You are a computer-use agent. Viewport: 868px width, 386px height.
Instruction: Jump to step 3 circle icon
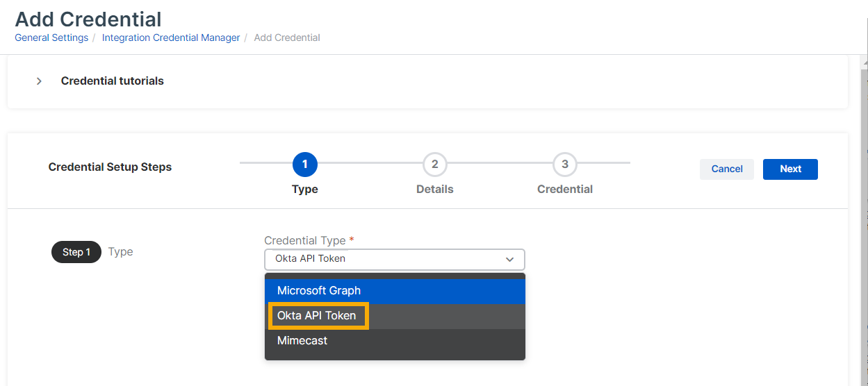[x=565, y=165]
